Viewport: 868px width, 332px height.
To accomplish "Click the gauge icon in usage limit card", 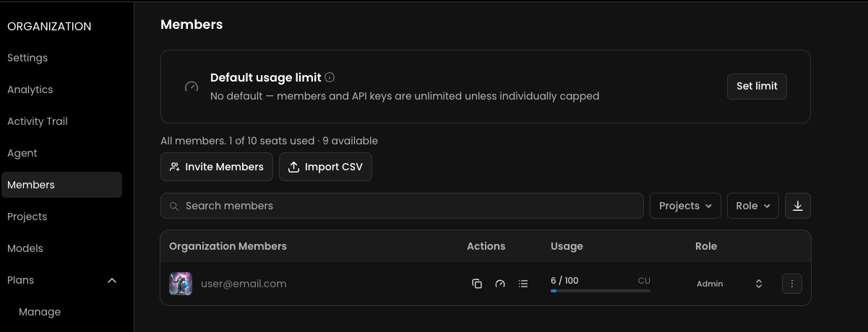I will pyautogui.click(x=192, y=87).
